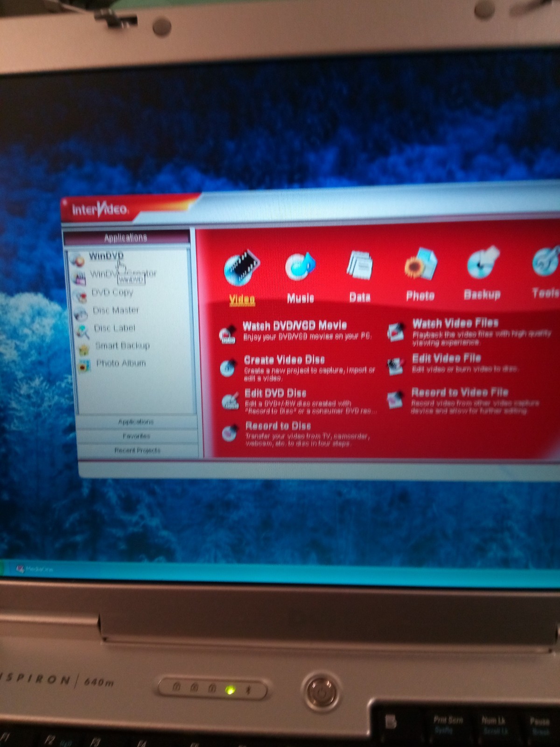
Task: Click the InterVideo logo
Action: tap(100, 209)
